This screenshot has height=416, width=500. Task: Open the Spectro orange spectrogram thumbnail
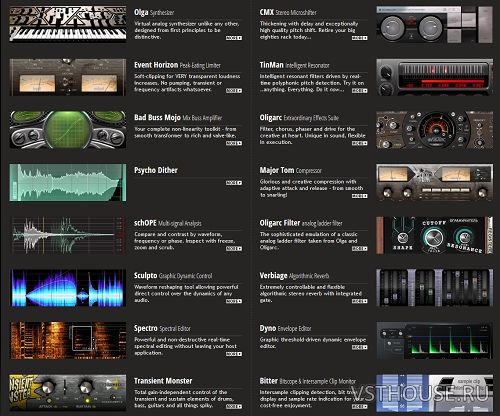coord(68,340)
